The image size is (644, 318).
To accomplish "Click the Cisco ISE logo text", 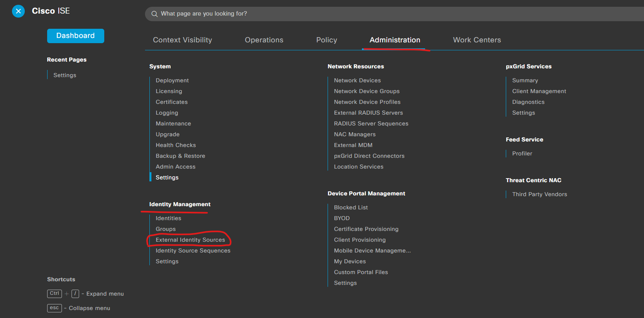I will point(51,11).
